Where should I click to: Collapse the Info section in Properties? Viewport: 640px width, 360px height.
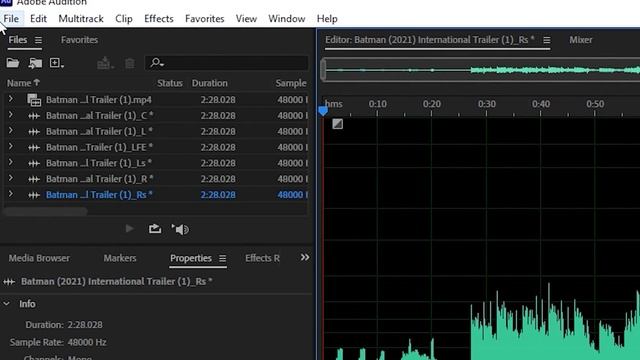coord(7,304)
